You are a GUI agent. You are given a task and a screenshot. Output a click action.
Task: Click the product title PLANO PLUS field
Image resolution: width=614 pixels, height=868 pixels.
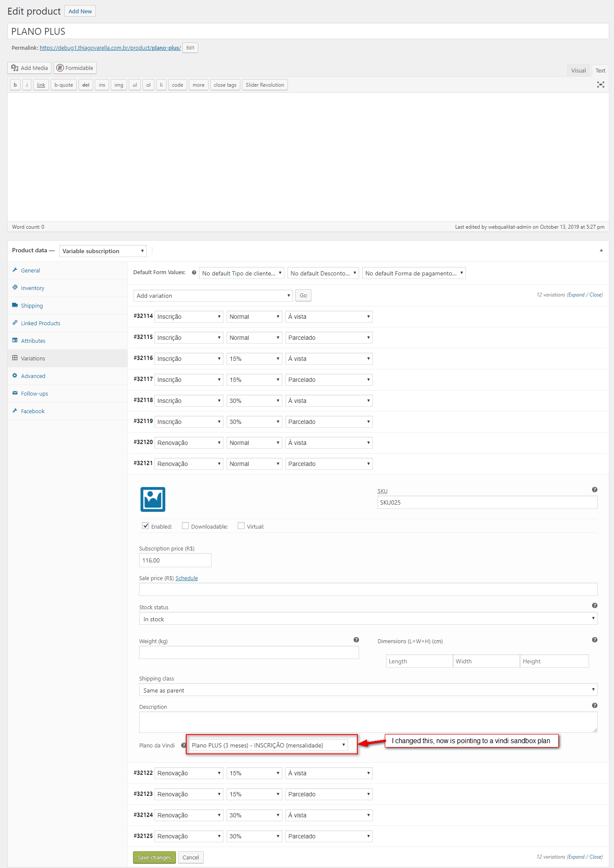[308, 31]
